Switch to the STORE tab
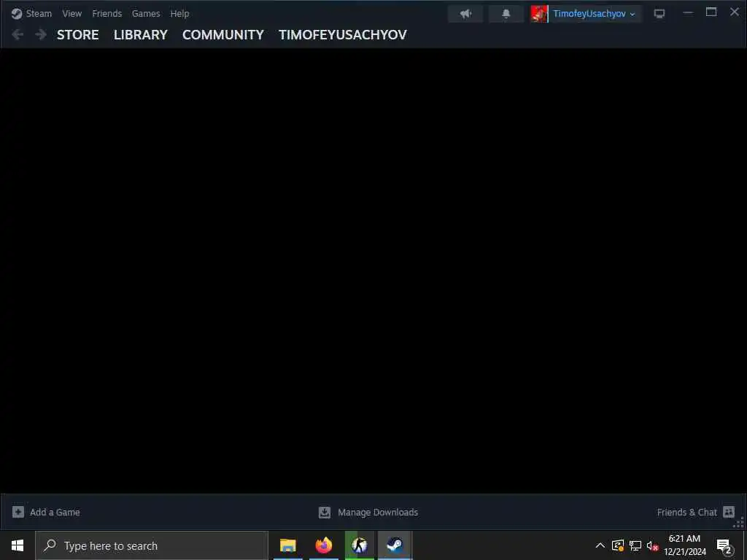 click(77, 35)
